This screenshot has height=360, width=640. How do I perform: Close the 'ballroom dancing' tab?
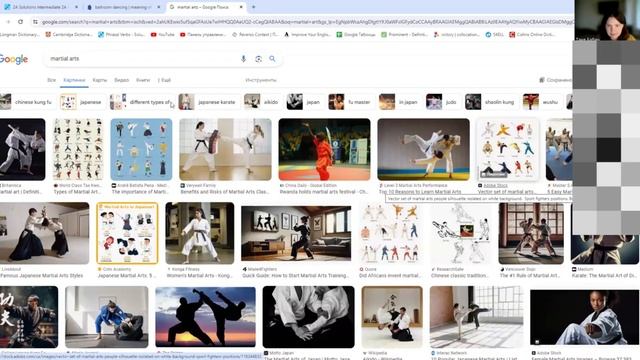(x=159, y=7)
